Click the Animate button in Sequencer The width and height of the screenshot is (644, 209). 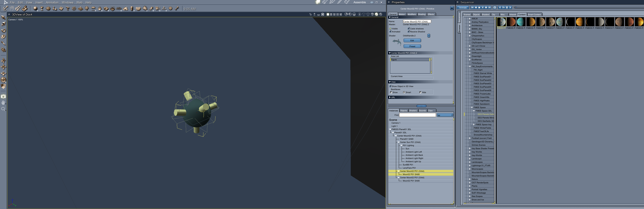tap(463, 7)
